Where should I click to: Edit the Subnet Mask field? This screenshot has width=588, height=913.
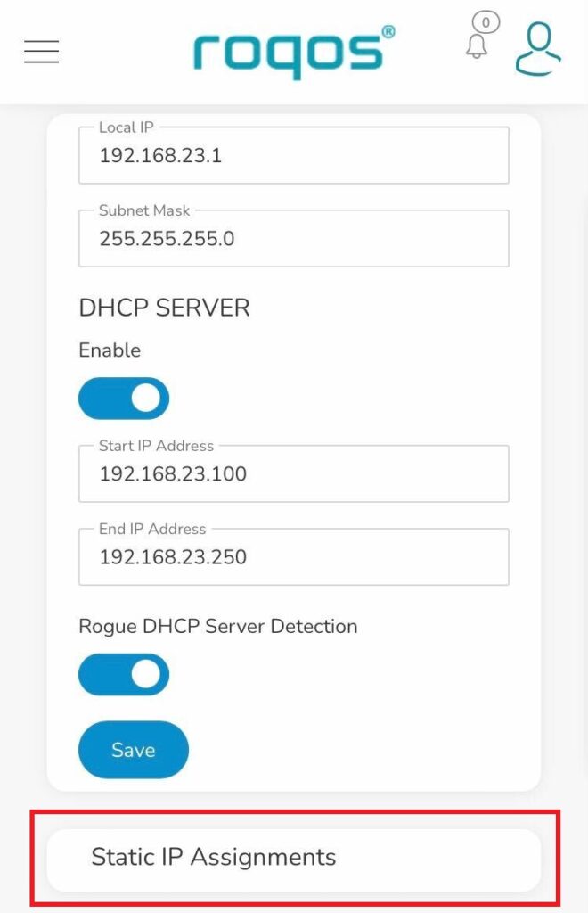click(x=294, y=238)
